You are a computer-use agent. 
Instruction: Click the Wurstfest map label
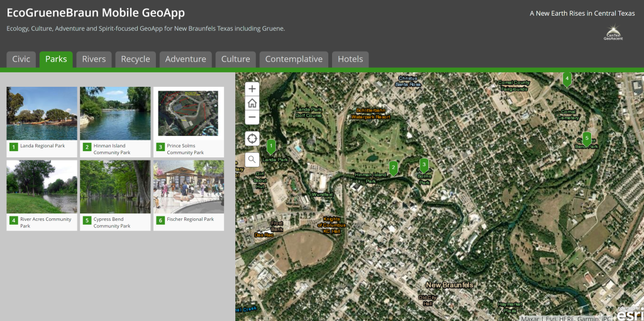pyautogui.click(x=323, y=194)
